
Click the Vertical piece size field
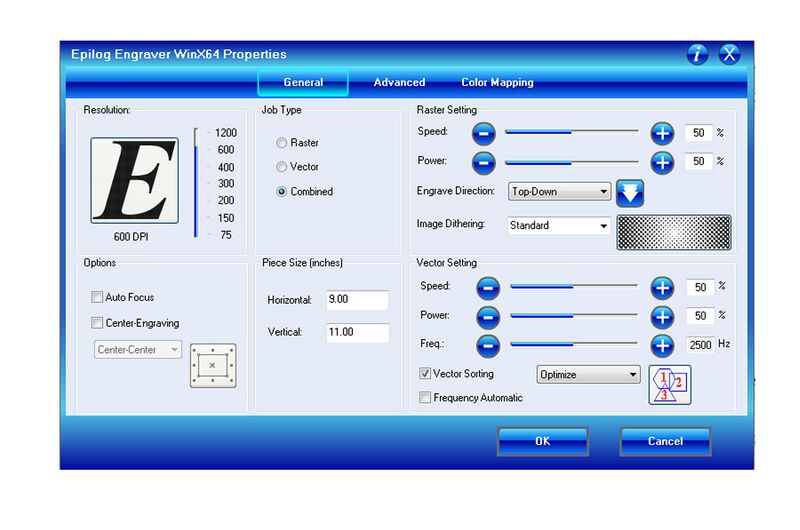click(x=357, y=333)
